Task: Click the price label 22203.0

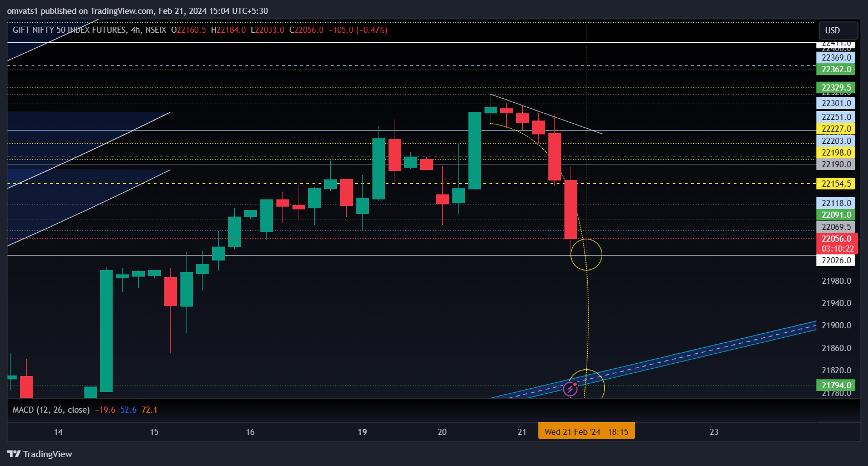Action: coord(836,141)
